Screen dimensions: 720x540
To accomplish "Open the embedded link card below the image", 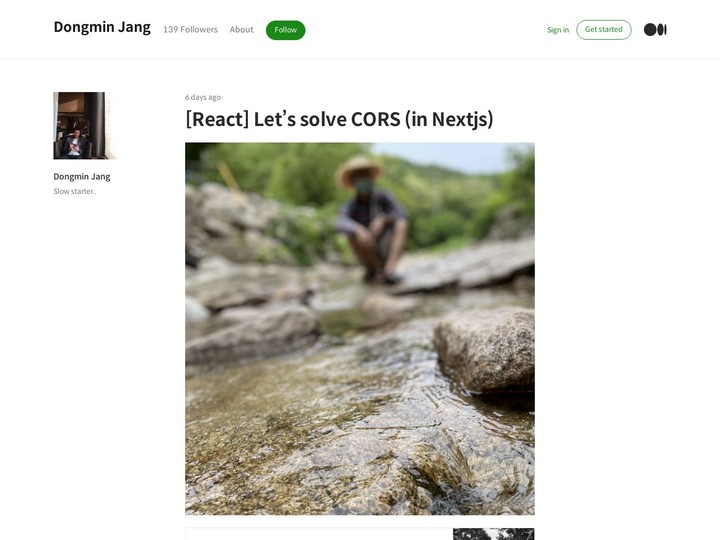I will click(x=319, y=534).
